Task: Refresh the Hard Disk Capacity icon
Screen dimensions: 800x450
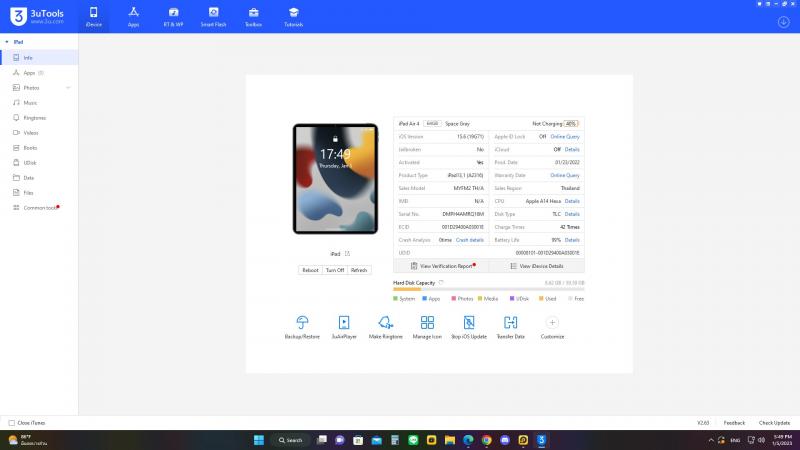Action: 441,283
